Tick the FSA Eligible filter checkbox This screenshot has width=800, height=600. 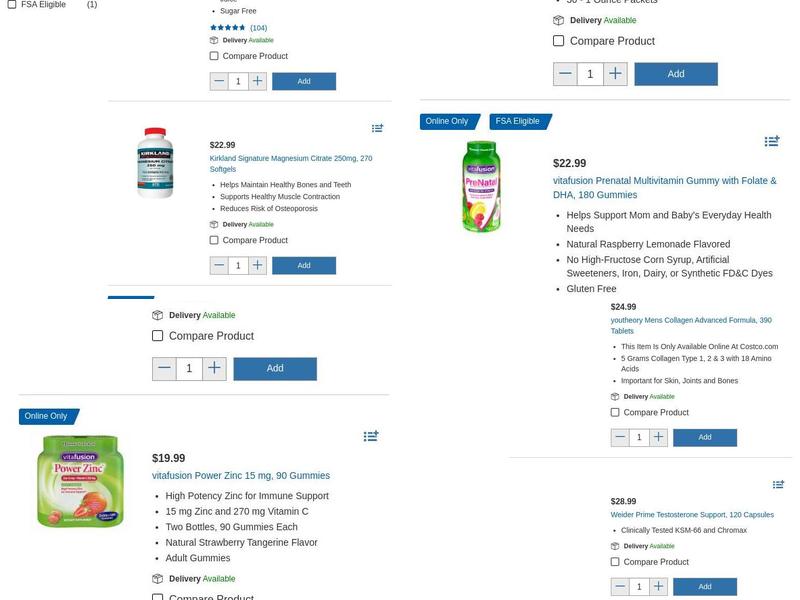[12, 5]
